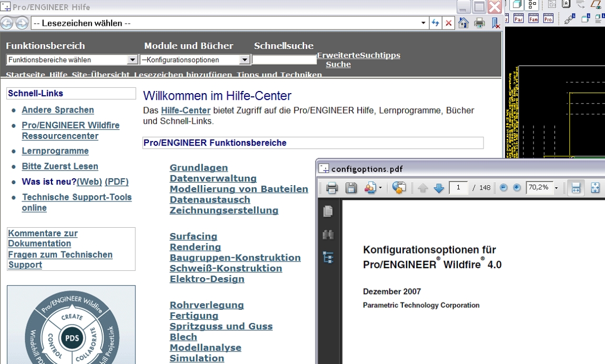Viewport: 605px width, 364px height.
Task: Remove bookmark using bookmark delete icon
Action: click(496, 23)
